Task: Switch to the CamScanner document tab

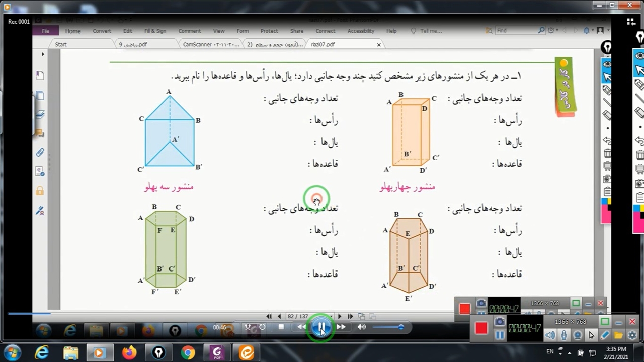Action: 211,44
